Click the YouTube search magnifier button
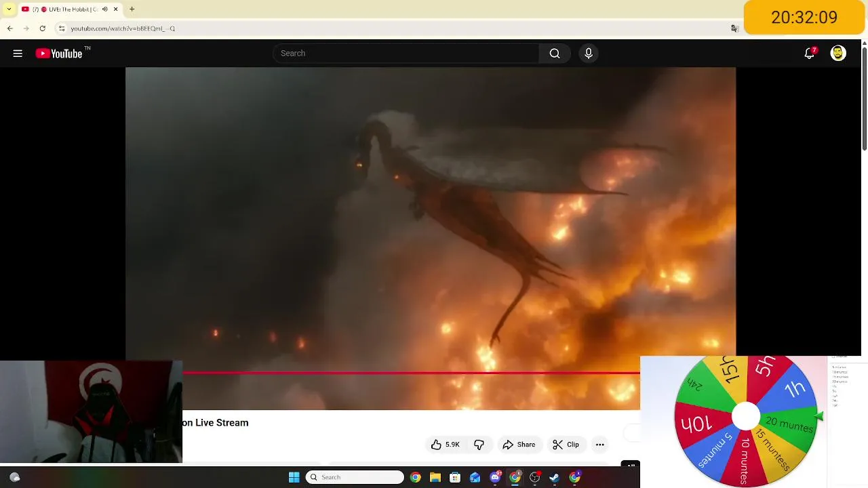The image size is (868, 488). [555, 54]
